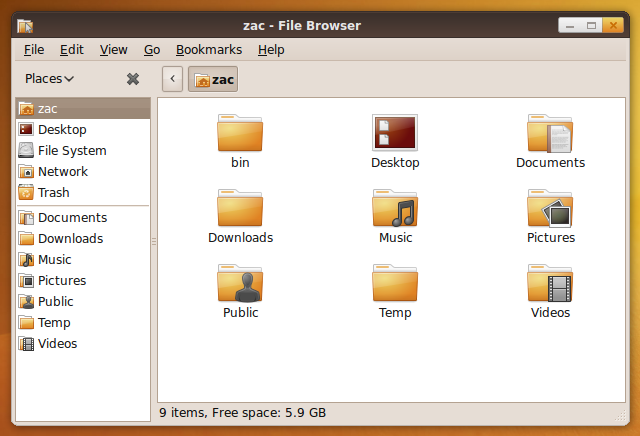The height and width of the screenshot is (436, 640).
Task: Click the File Browser window icon in title bar
Action: (x=25, y=26)
